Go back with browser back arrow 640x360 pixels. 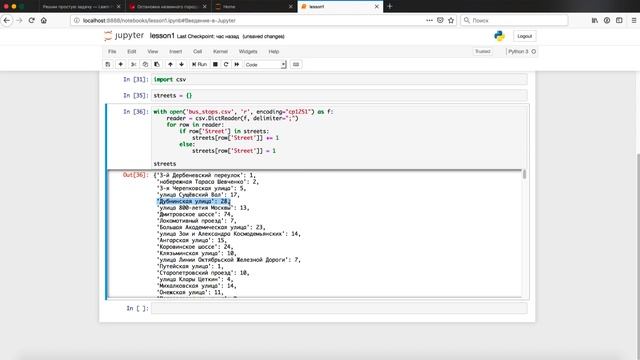pyautogui.click(x=7, y=20)
